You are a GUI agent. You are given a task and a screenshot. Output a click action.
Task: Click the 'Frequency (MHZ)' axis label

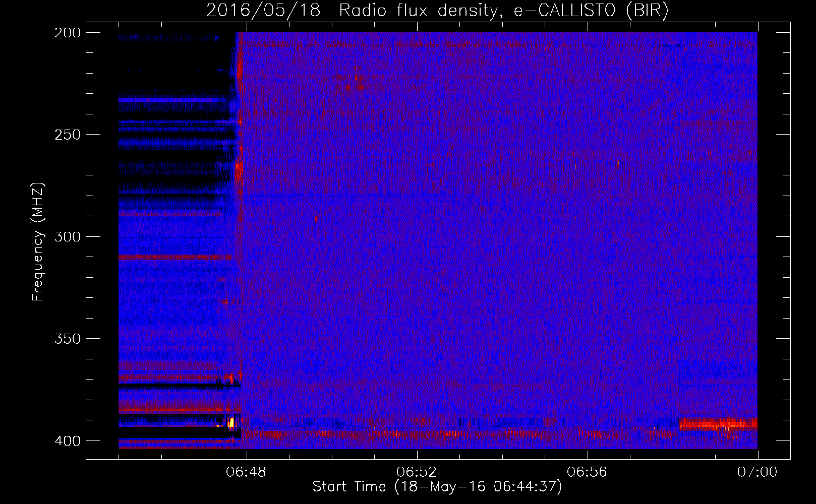[x=38, y=242]
